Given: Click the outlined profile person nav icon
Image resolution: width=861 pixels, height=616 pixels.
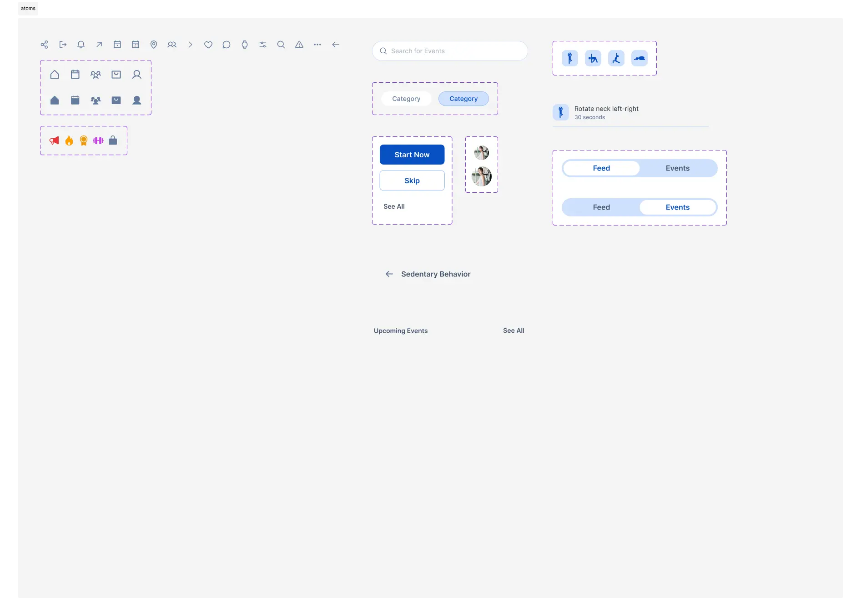Looking at the screenshot, I should click(136, 75).
